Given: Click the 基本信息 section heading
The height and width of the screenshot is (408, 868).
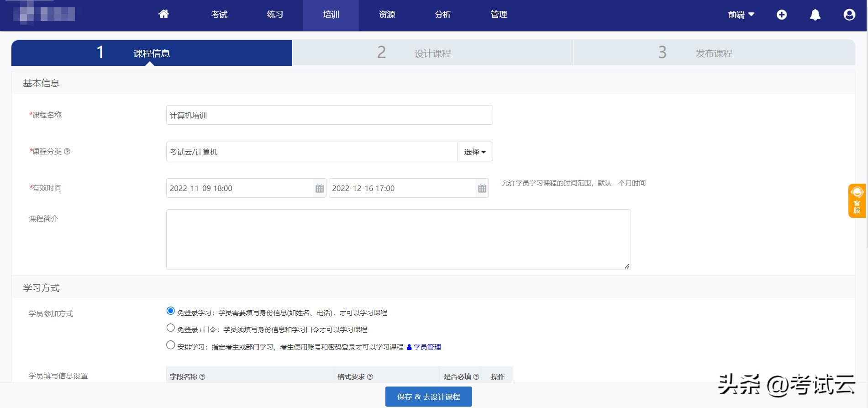Looking at the screenshot, I should point(41,83).
